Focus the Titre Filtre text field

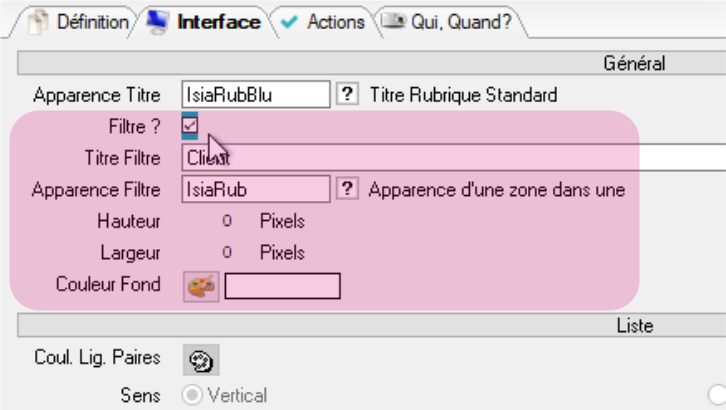coord(450,158)
